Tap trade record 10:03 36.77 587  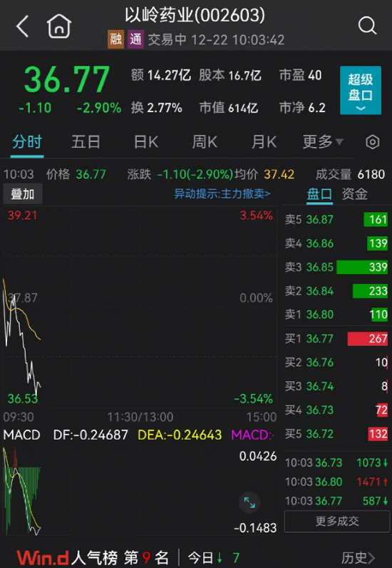pos(336,501)
